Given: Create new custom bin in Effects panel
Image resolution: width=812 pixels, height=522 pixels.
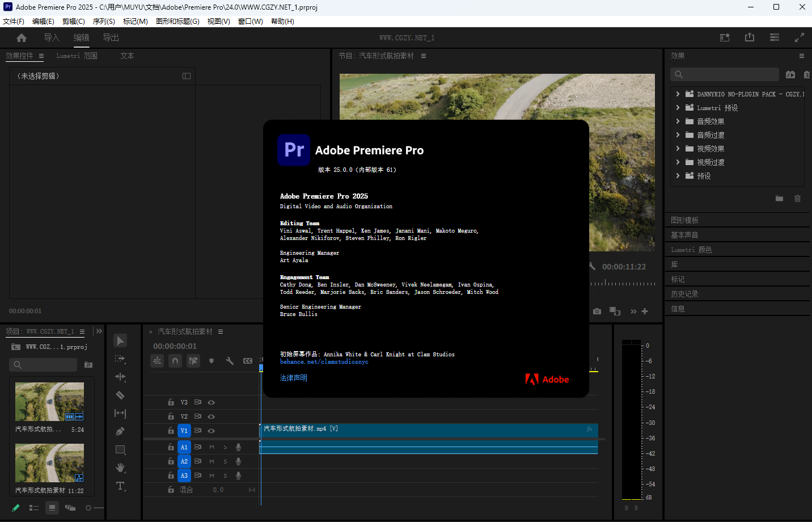Looking at the screenshot, I should pos(779,199).
